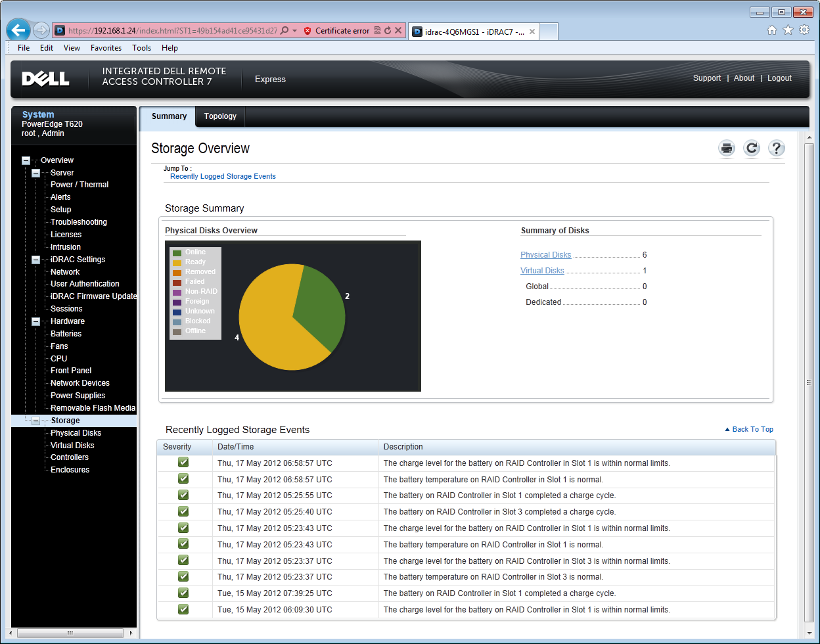This screenshot has width=820, height=644.
Task: Click the print page icon
Action: point(727,149)
